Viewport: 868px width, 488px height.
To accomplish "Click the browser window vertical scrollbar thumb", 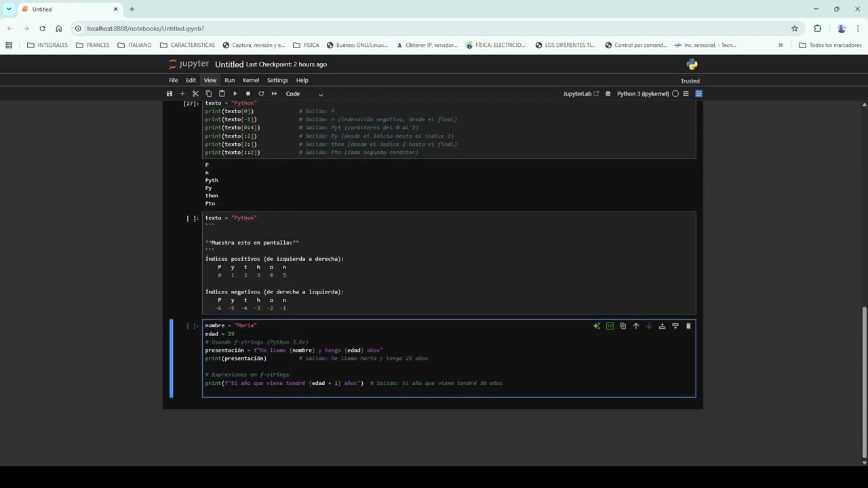I will [864, 383].
